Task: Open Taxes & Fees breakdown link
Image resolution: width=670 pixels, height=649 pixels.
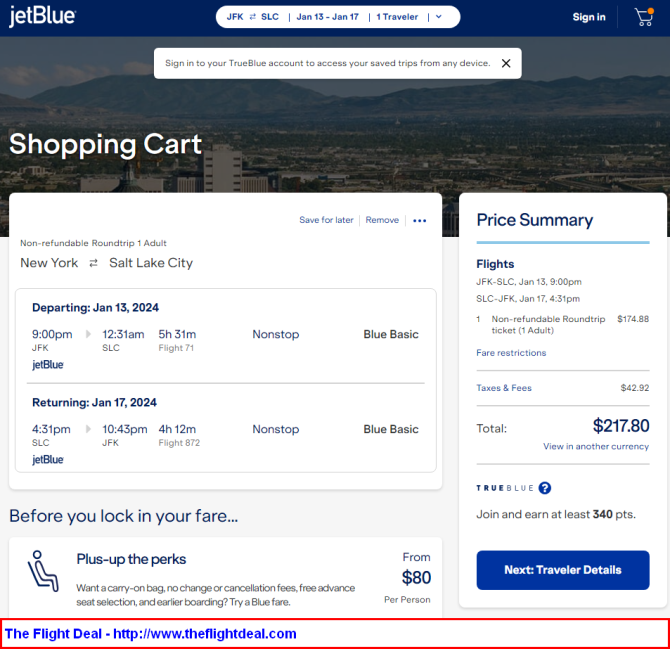Action: coord(504,388)
